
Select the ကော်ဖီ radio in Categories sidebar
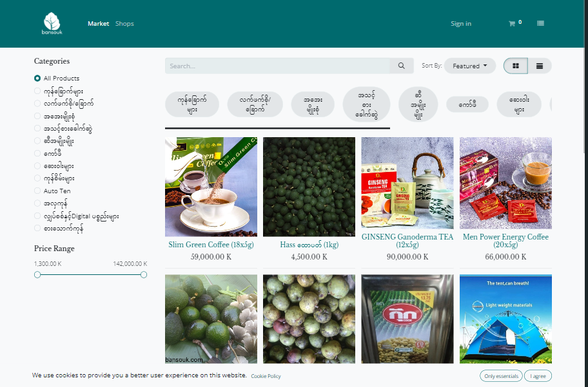(x=37, y=153)
